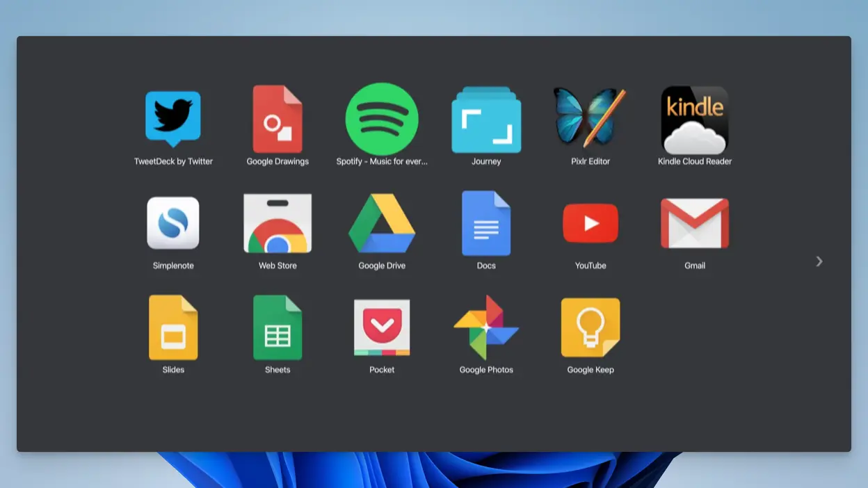Open Gmail
Image resolution: width=868 pixels, height=488 pixels.
tap(694, 222)
